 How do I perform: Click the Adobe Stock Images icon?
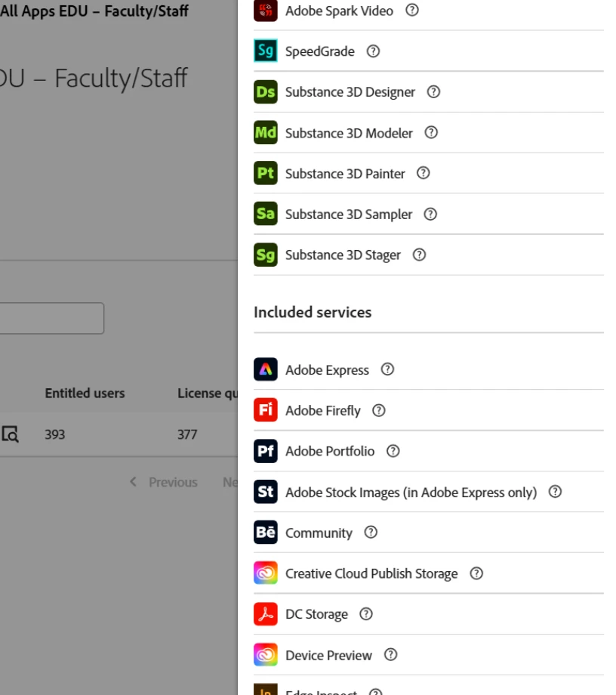pyautogui.click(x=265, y=492)
